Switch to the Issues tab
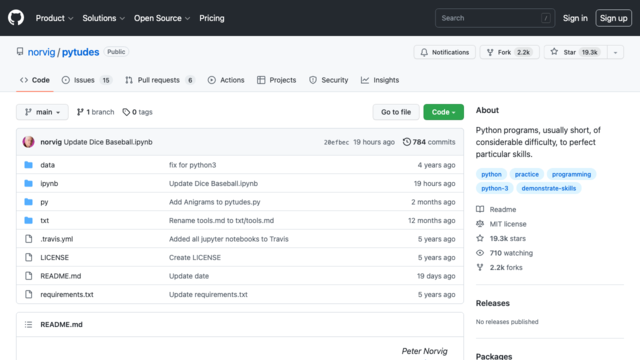 (x=87, y=80)
